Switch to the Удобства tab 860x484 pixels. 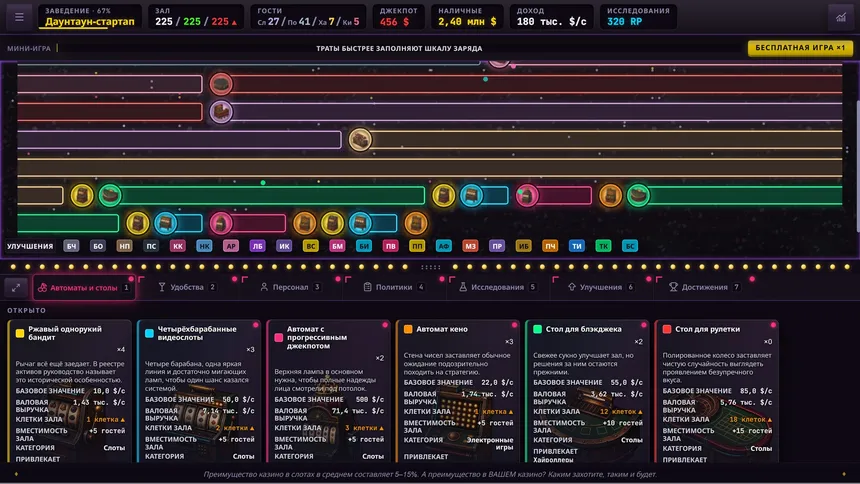tap(187, 287)
